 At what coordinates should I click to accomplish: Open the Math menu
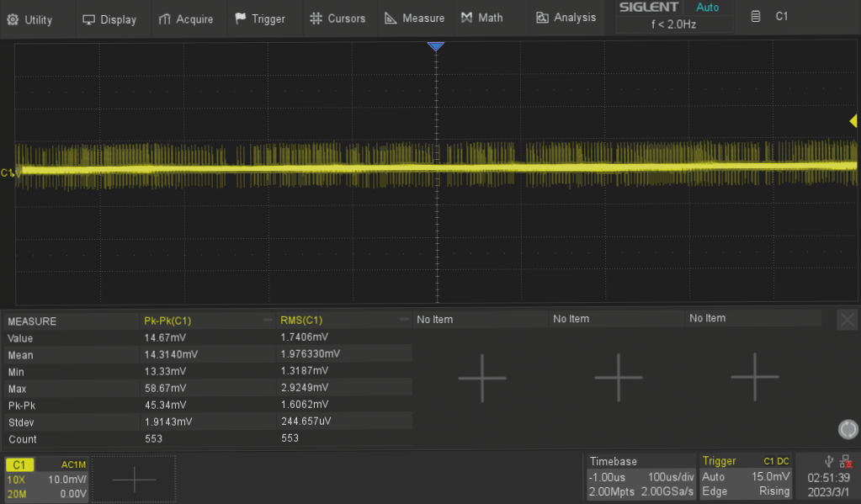(482, 19)
